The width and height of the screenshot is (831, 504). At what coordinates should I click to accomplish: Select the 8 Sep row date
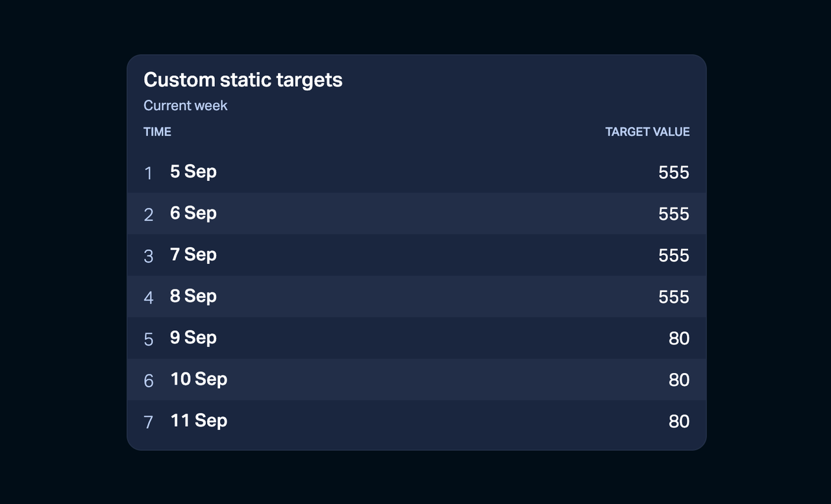(193, 296)
